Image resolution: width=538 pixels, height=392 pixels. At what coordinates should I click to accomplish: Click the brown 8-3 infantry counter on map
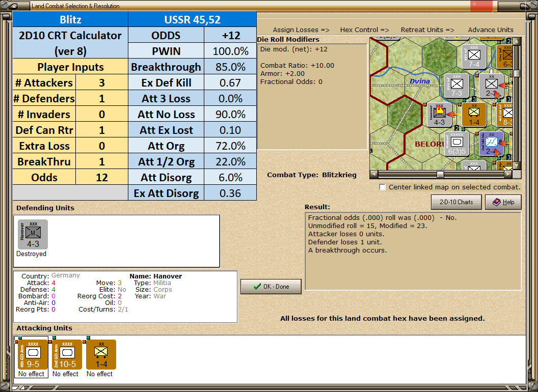505,115
